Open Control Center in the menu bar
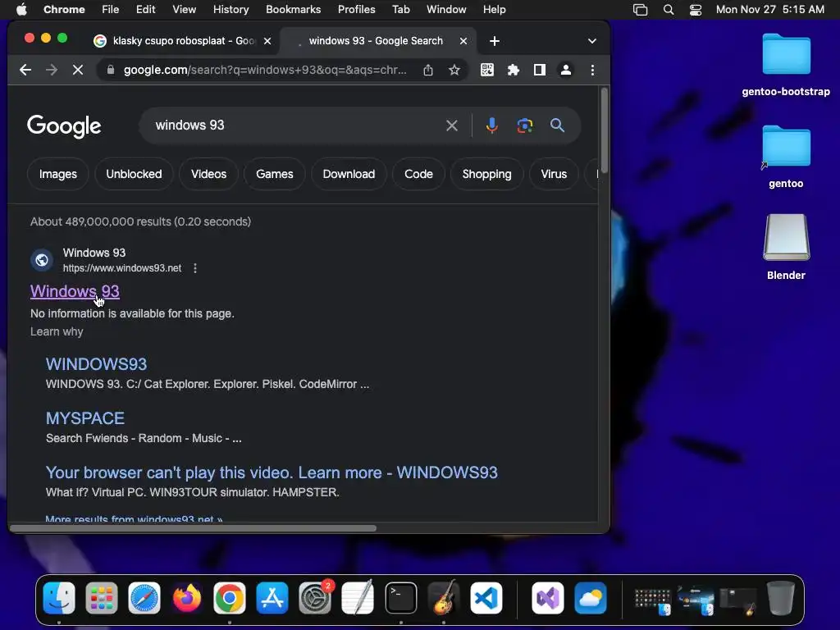Image resolution: width=840 pixels, height=630 pixels. click(696, 9)
